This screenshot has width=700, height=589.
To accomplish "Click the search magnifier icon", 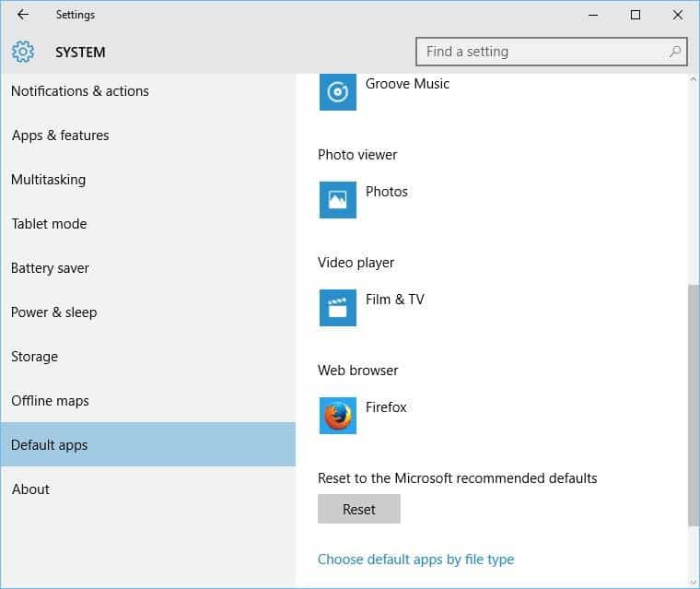I will coord(675,52).
